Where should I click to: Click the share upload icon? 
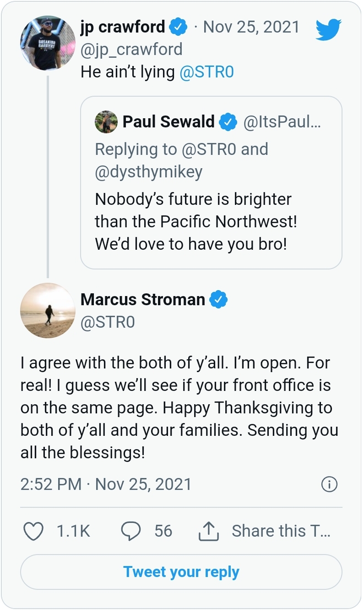(209, 531)
